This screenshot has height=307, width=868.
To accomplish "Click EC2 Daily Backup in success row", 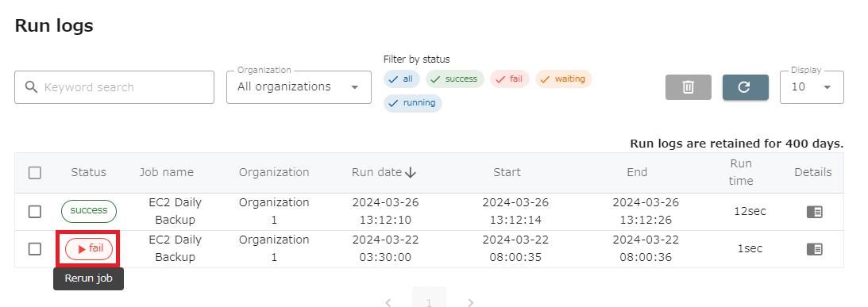I will coord(175,211).
